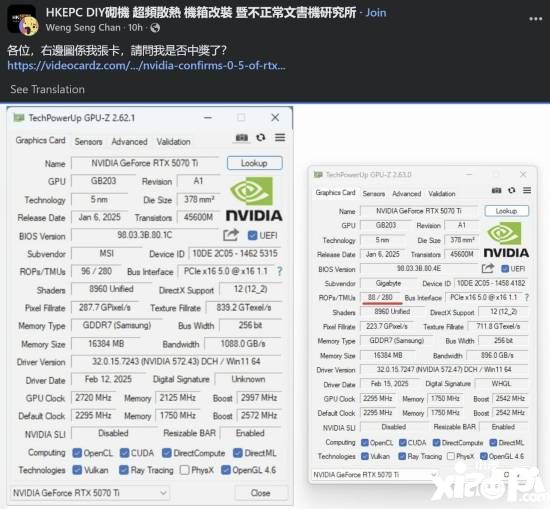Click Join link next to group name
This screenshot has width=550, height=509.
click(376, 13)
